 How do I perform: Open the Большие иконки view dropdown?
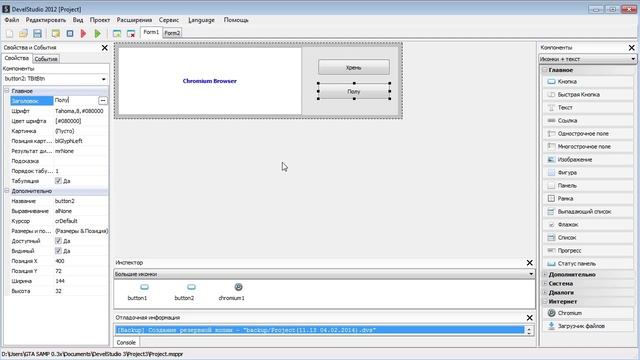click(324, 274)
